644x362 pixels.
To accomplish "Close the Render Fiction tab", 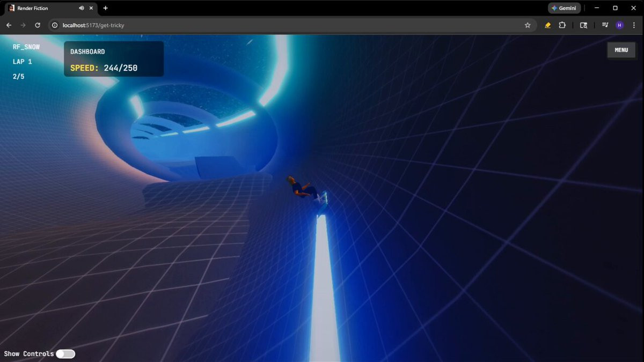I will click(91, 8).
